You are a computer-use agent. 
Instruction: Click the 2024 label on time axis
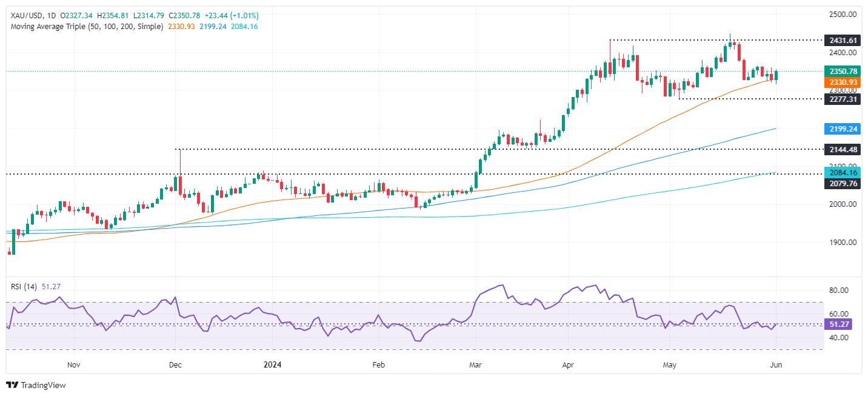coord(273,365)
